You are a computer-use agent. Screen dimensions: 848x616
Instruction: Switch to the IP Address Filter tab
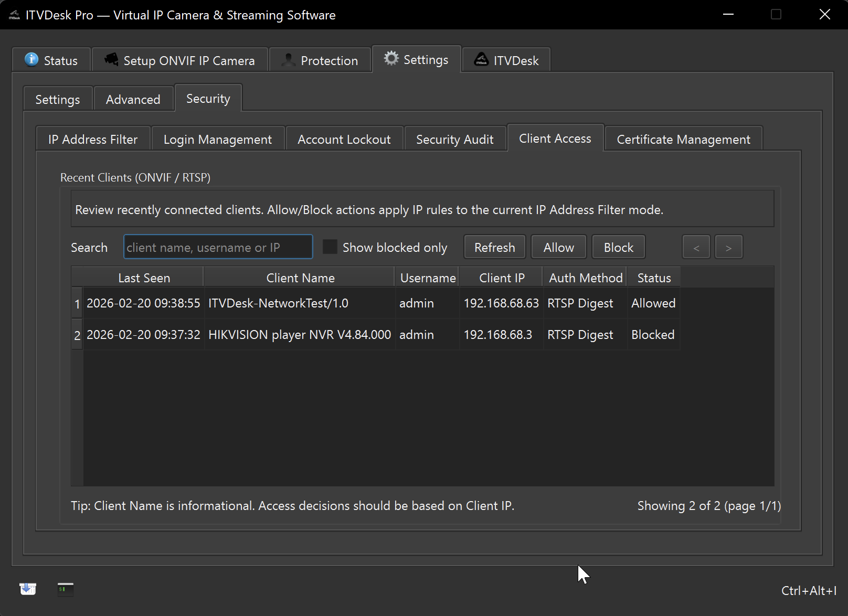(93, 140)
